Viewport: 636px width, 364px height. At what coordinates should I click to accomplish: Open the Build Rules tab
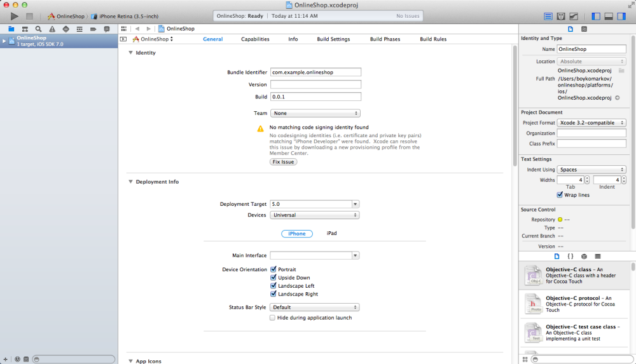pos(433,39)
